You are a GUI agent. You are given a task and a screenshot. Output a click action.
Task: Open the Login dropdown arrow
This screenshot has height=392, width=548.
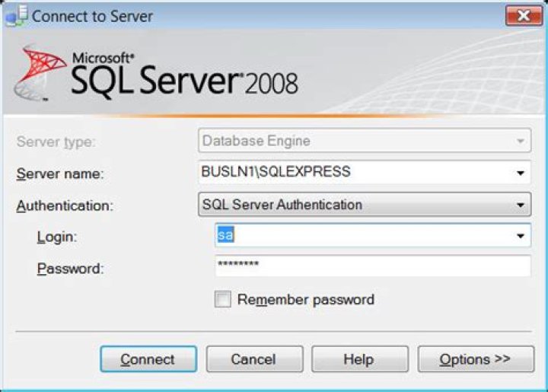coord(520,237)
